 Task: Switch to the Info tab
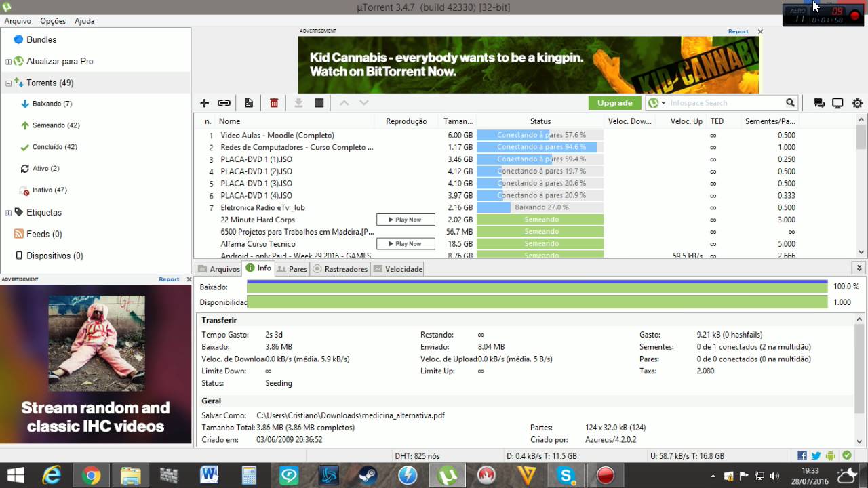(258, 268)
